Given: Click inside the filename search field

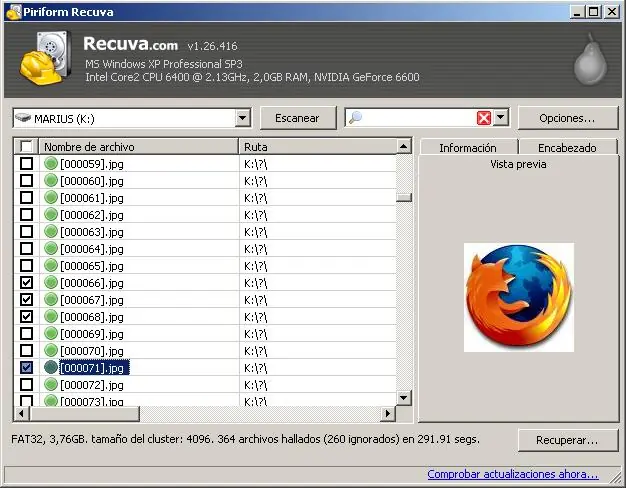Looking at the screenshot, I should pyautogui.click(x=419, y=118).
